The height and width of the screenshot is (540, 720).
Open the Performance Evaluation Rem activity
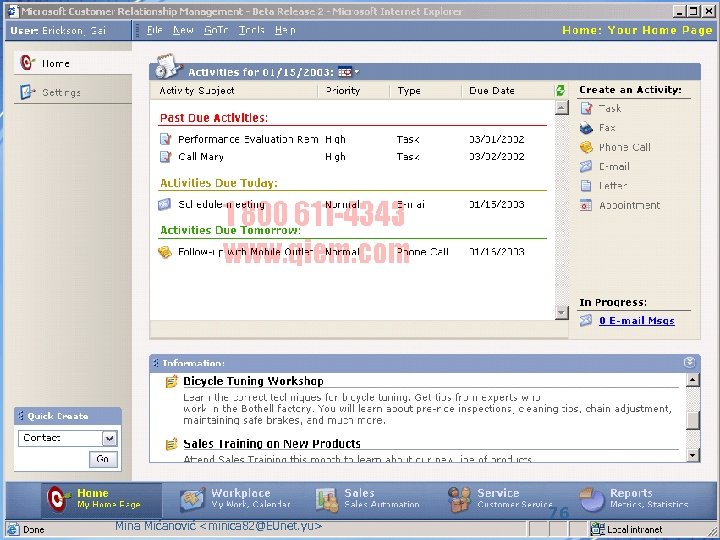(248, 139)
